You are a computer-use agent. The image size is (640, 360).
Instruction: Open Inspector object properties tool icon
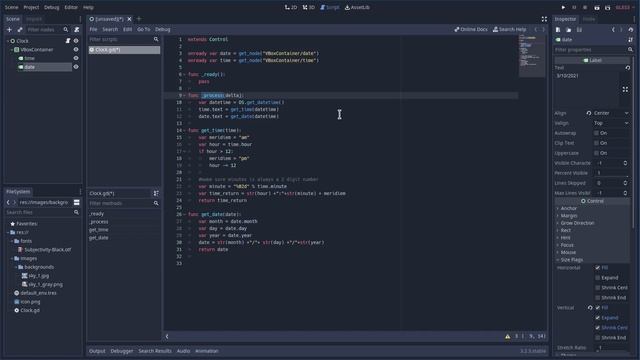click(631, 40)
